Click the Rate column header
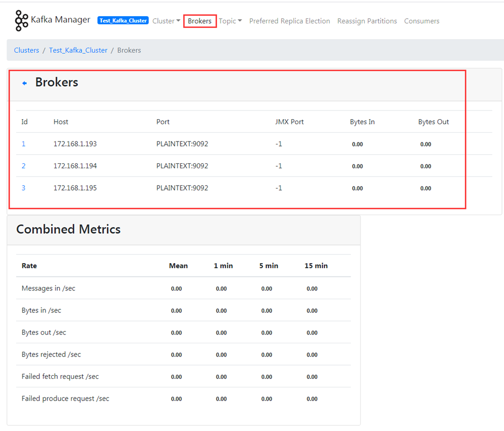This screenshot has height=431, width=504. click(29, 266)
